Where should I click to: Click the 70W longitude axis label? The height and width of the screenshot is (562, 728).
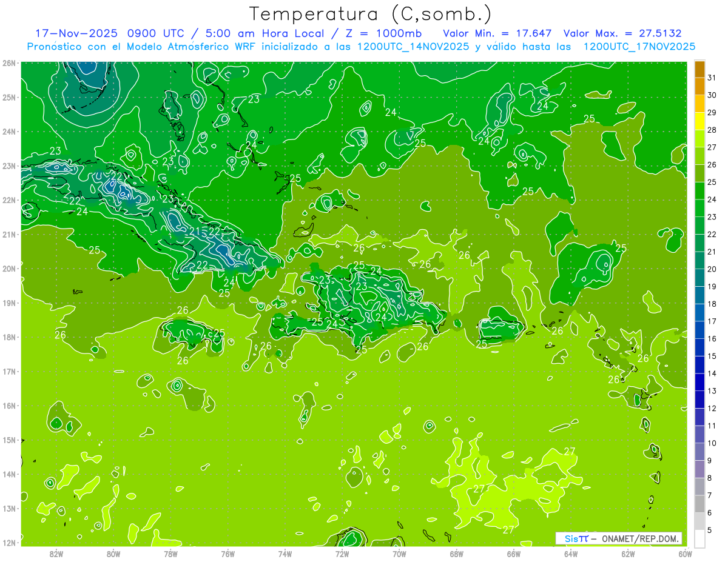coord(399,553)
